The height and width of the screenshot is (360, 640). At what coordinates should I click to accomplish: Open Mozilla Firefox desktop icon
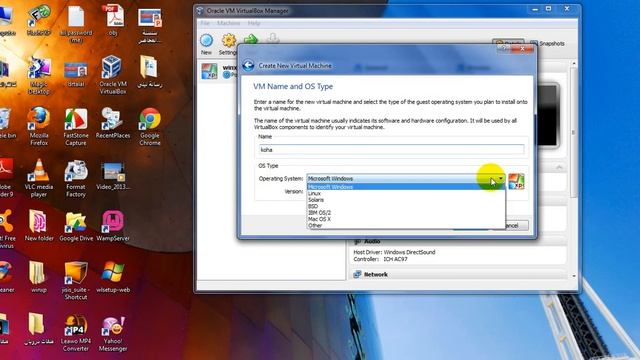coord(39,119)
